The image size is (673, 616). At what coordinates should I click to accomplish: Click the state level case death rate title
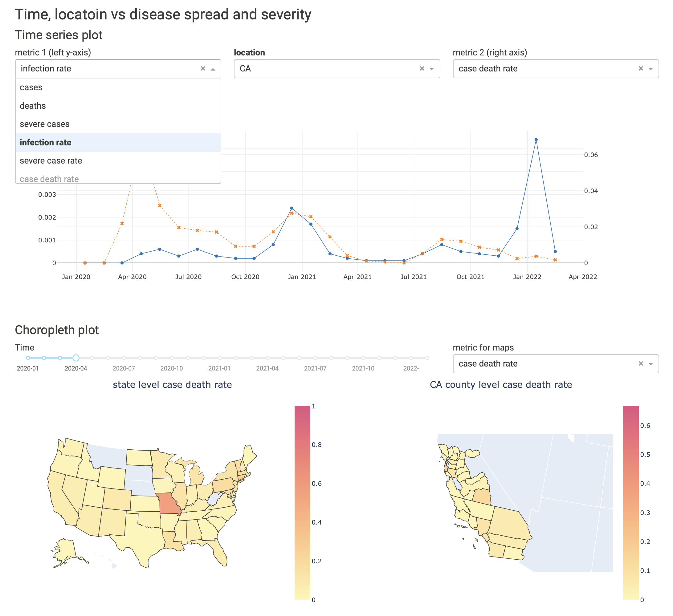173,384
